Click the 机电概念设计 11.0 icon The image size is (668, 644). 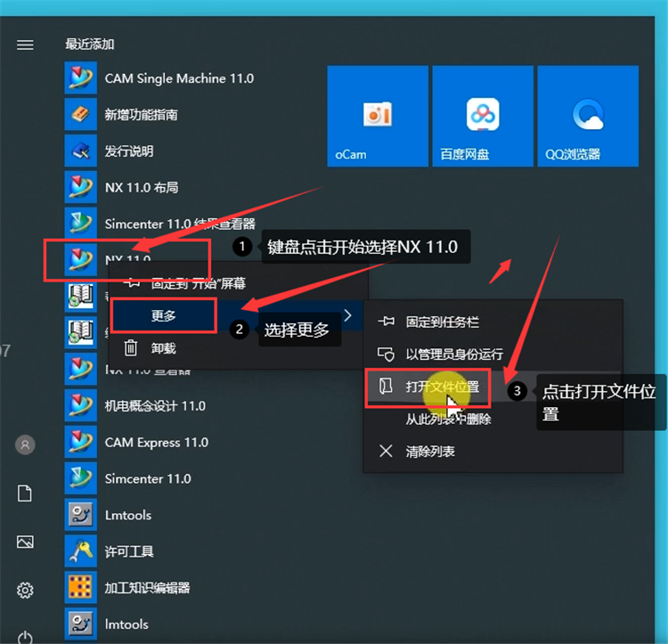pos(80,405)
